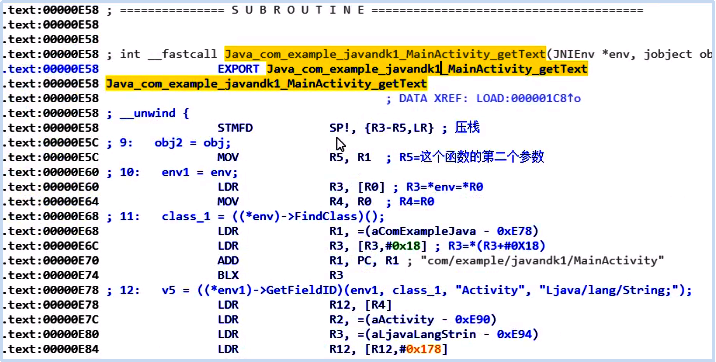
Task: Click the highlighted function name in the prototype line
Action: tap(385, 54)
